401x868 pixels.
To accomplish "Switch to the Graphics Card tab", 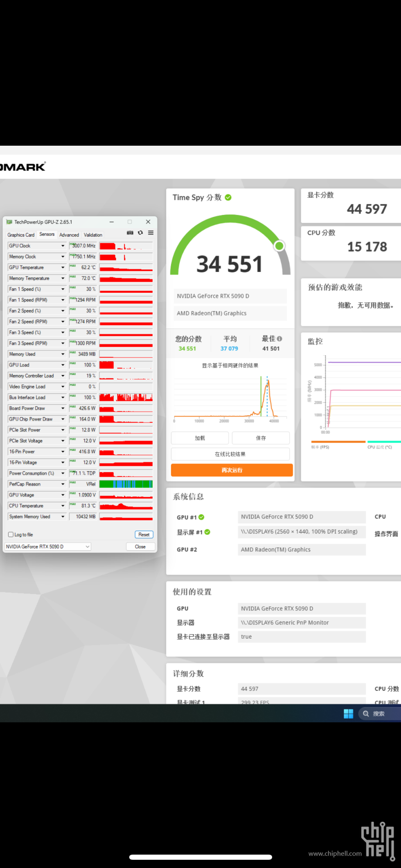I will pos(21,235).
